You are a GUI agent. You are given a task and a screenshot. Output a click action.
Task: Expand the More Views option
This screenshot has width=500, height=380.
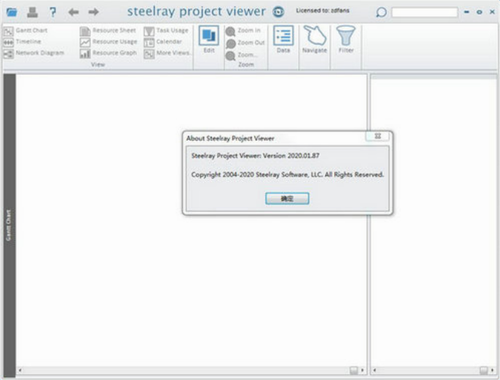(x=167, y=53)
